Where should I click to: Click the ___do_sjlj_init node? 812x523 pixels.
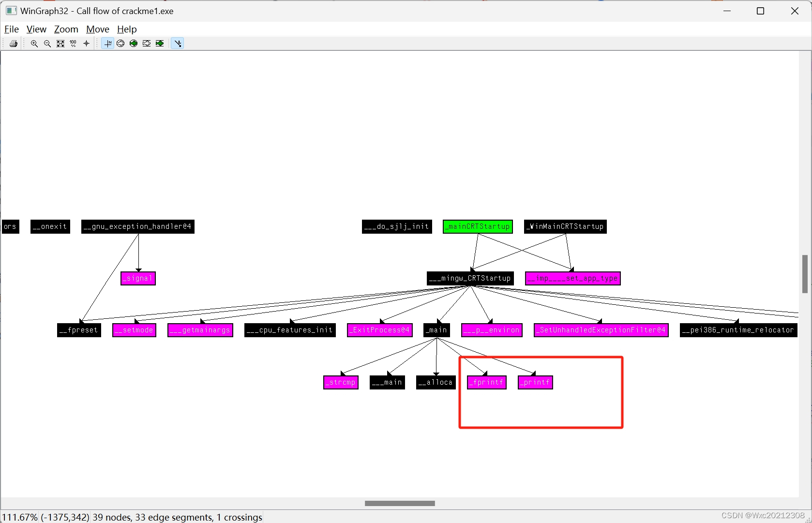pyautogui.click(x=397, y=226)
